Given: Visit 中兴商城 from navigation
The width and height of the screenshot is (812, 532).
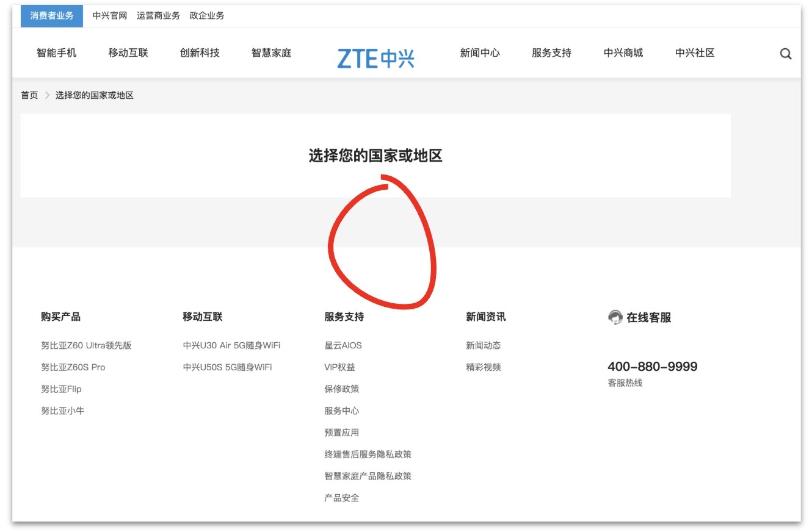Looking at the screenshot, I should (x=623, y=53).
